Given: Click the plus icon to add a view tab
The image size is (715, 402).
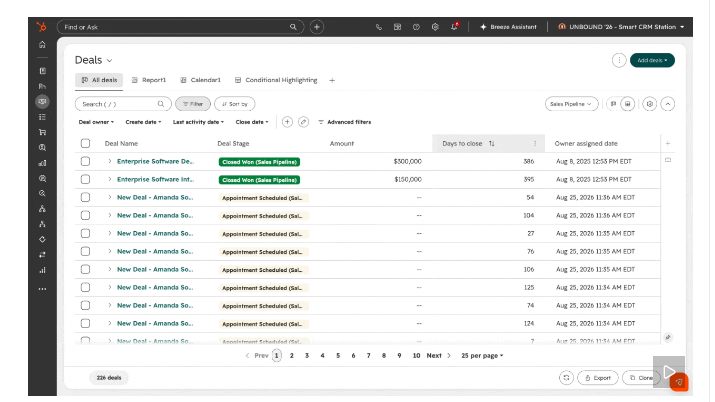Looking at the screenshot, I should (332, 80).
